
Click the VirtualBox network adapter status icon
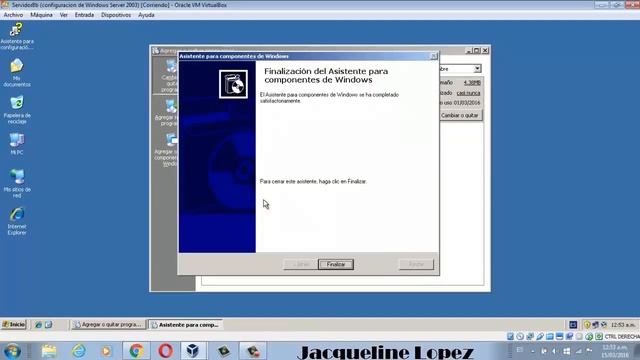click(530, 336)
